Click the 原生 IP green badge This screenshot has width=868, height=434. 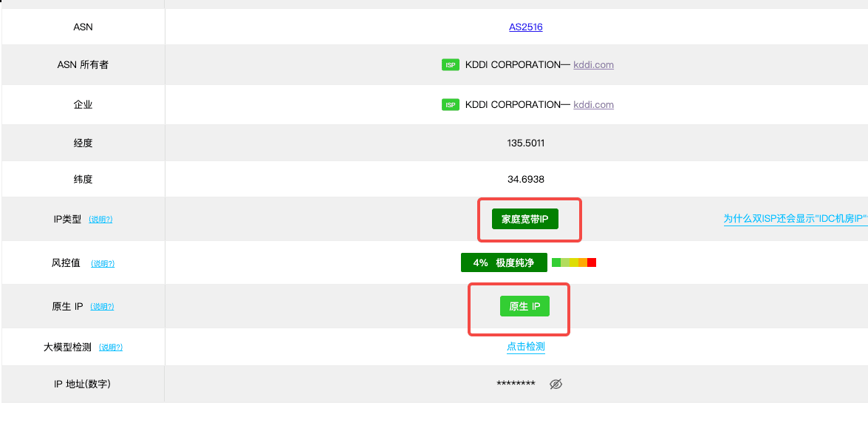(524, 306)
